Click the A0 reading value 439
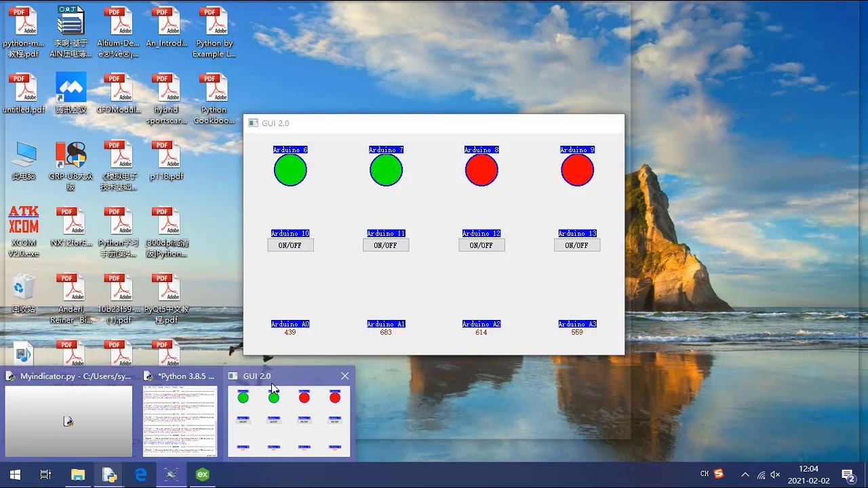The height and width of the screenshot is (488, 868). click(x=290, y=333)
